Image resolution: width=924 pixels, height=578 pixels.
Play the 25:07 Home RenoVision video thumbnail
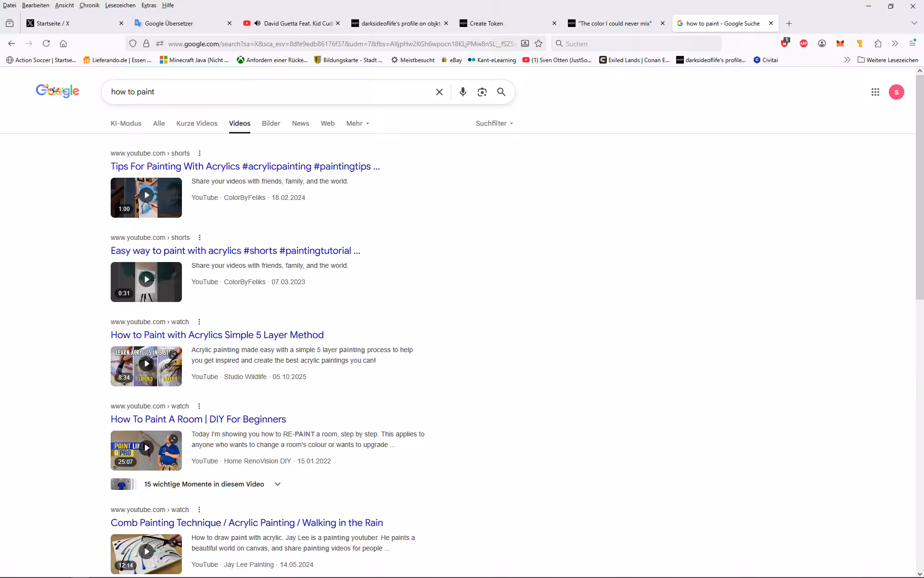click(146, 450)
